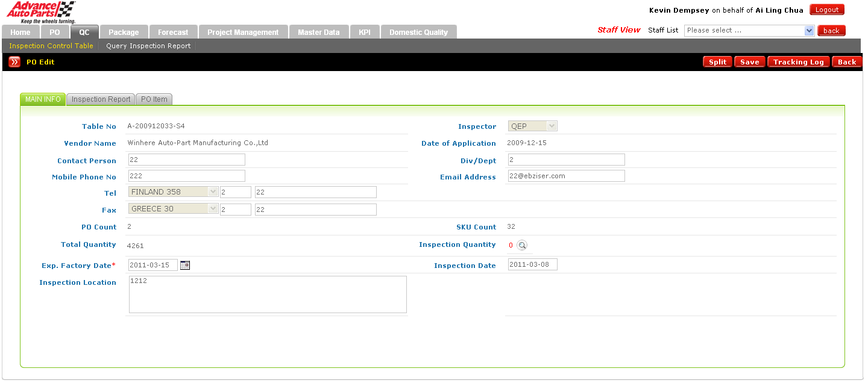
Task: Click the Contact Person input field
Action: point(186,160)
